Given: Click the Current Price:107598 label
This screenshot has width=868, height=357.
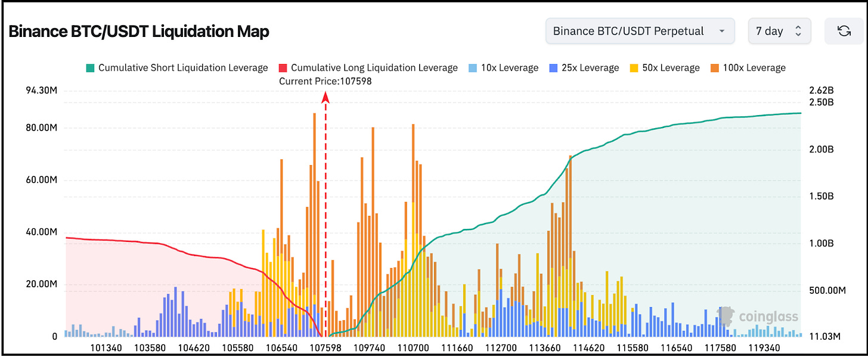Looking at the screenshot, I should [x=325, y=81].
